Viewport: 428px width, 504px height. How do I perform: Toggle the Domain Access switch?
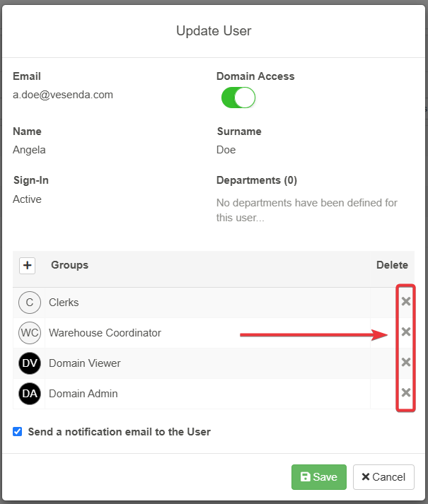click(238, 98)
